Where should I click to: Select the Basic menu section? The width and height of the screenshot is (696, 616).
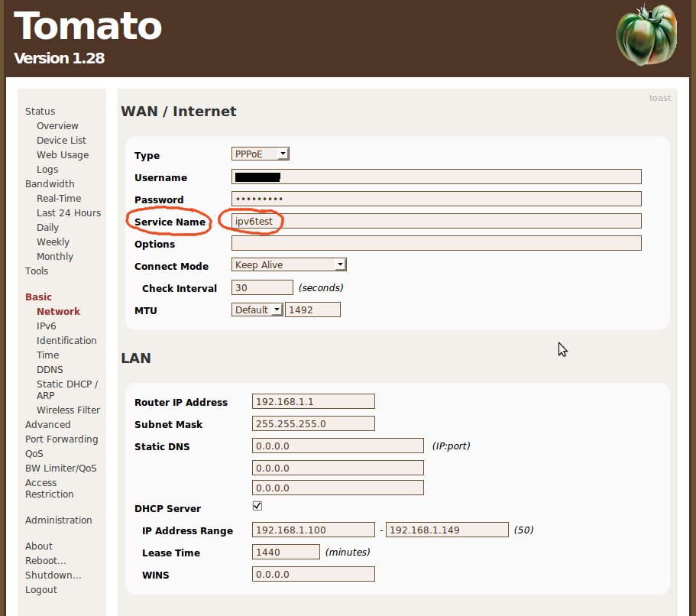tap(38, 297)
